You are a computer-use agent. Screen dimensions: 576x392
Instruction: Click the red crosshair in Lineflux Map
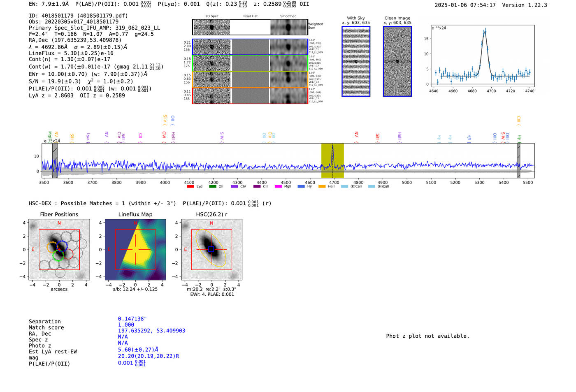[x=135, y=249]
